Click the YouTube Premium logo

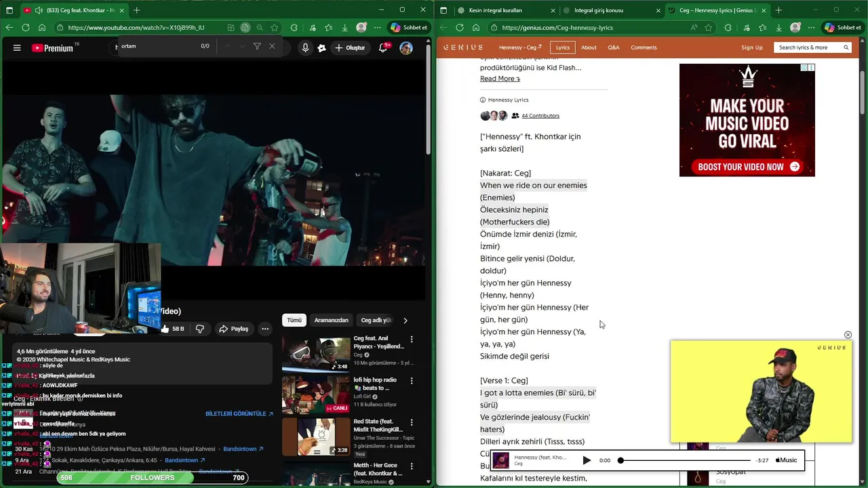pos(52,48)
